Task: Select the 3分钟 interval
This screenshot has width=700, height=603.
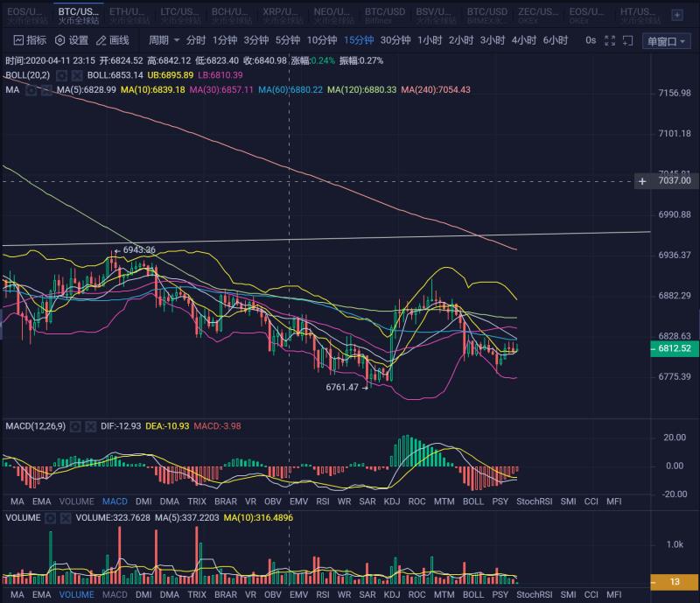Action: [x=255, y=40]
